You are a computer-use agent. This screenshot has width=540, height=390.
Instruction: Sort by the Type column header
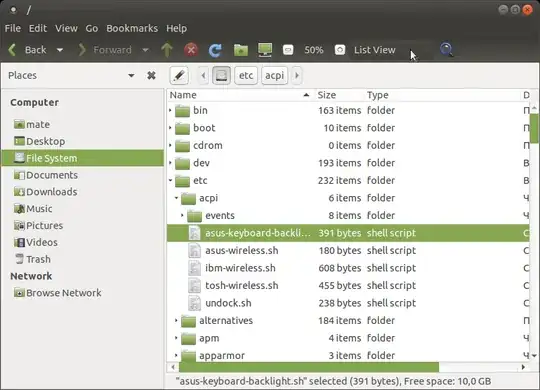(442, 95)
